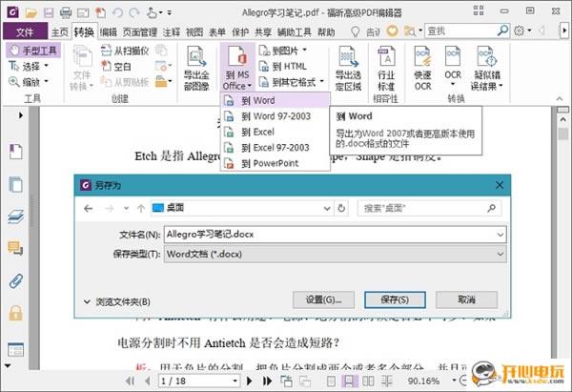
Task: Switch to the 主页 home tab
Action: click(x=59, y=32)
